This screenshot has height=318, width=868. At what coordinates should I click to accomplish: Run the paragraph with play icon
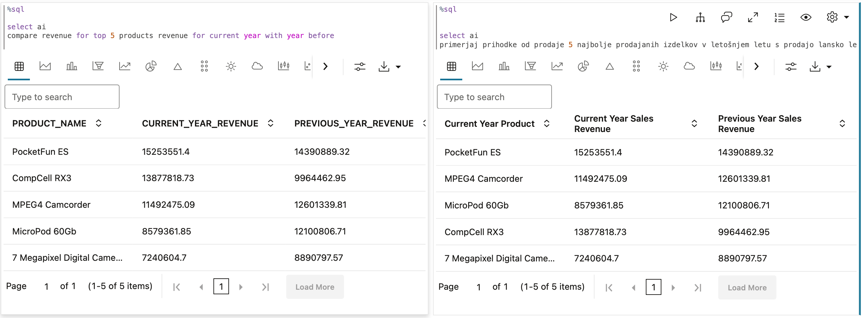tap(673, 17)
